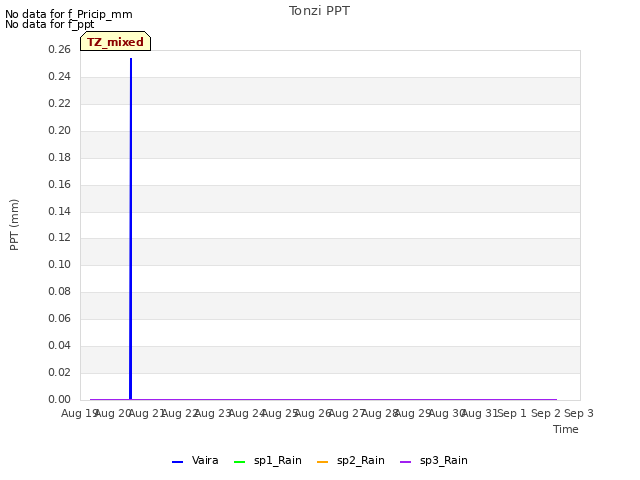The height and width of the screenshot is (480, 640).
Task: Click the blue Vaira legend color line
Action: tap(178, 462)
